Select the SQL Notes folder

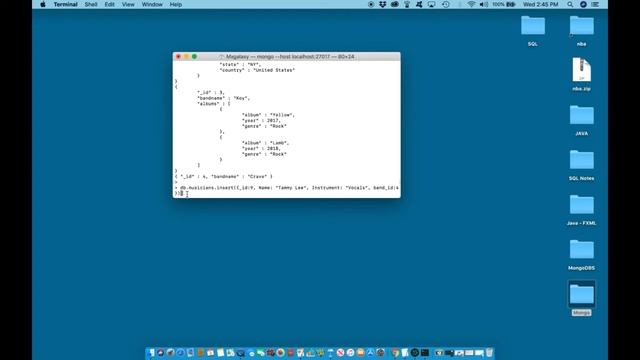[582, 160]
